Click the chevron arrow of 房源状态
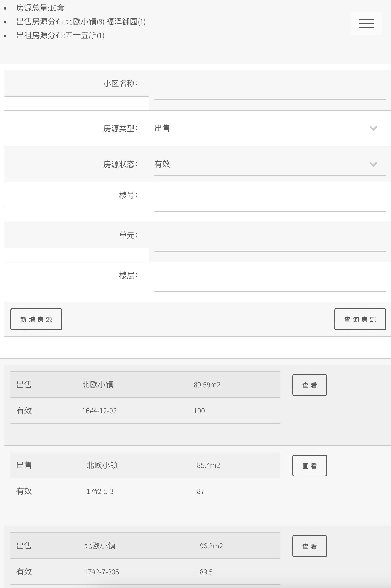391x588 pixels. click(373, 164)
